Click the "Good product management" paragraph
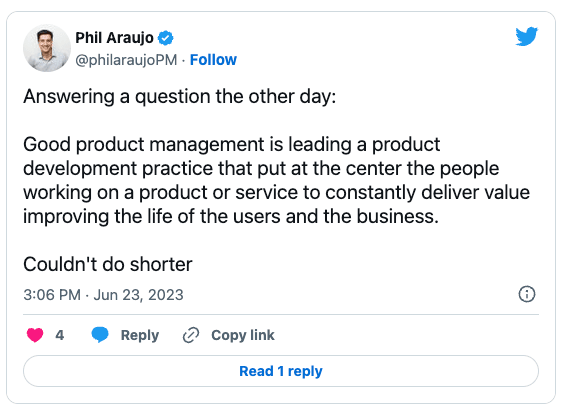The width and height of the screenshot is (567, 416). coord(277,180)
